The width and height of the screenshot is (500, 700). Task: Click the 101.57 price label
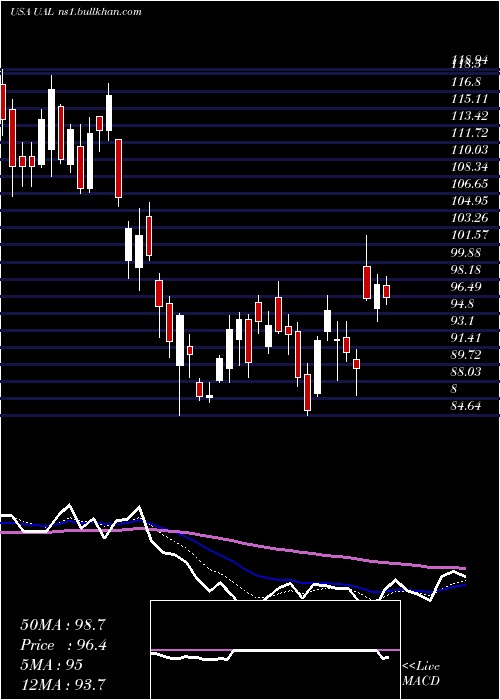pos(470,236)
